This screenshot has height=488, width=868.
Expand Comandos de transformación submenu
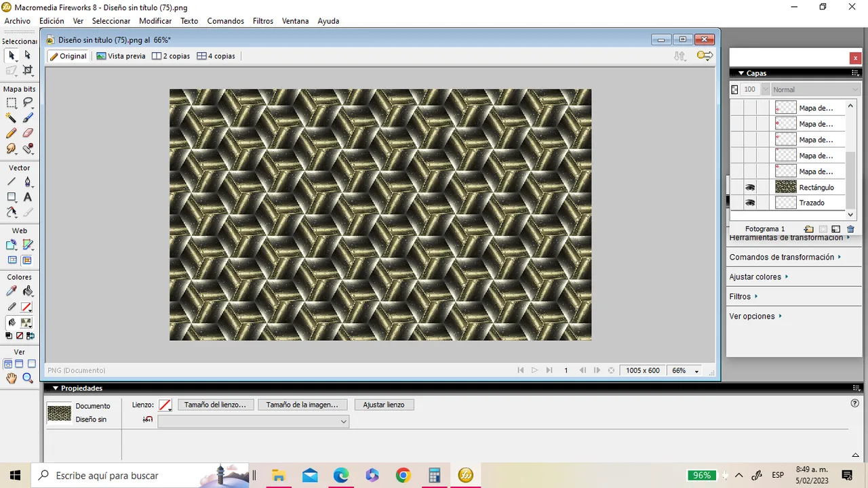pyautogui.click(x=785, y=257)
